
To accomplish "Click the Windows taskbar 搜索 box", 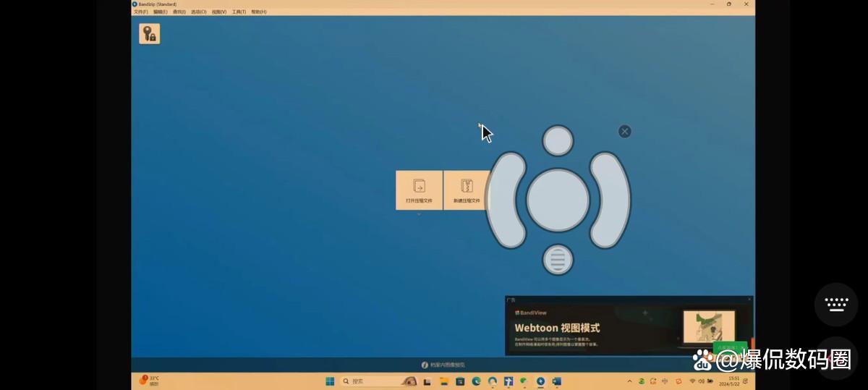I will (369, 381).
